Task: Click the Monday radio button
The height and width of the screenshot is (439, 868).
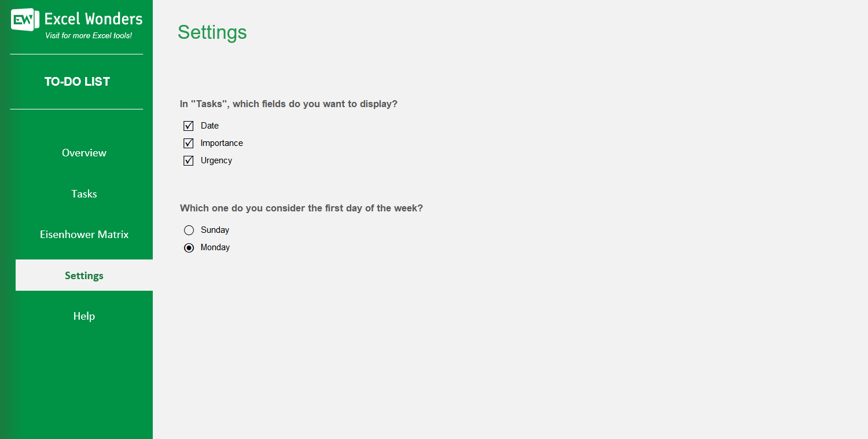Action: coord(189,247)
